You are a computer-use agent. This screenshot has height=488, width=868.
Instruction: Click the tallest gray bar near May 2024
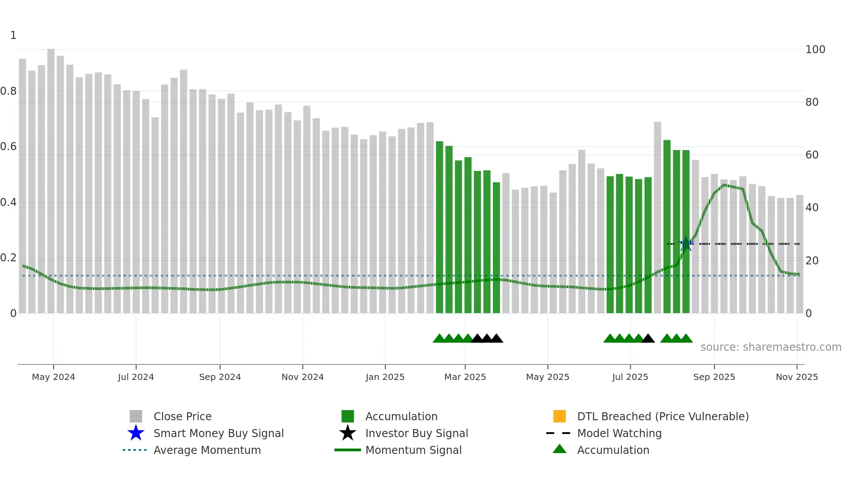51,177
